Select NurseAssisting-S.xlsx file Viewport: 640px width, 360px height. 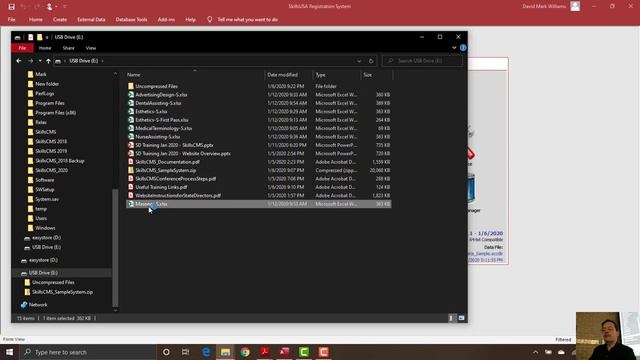158,137
